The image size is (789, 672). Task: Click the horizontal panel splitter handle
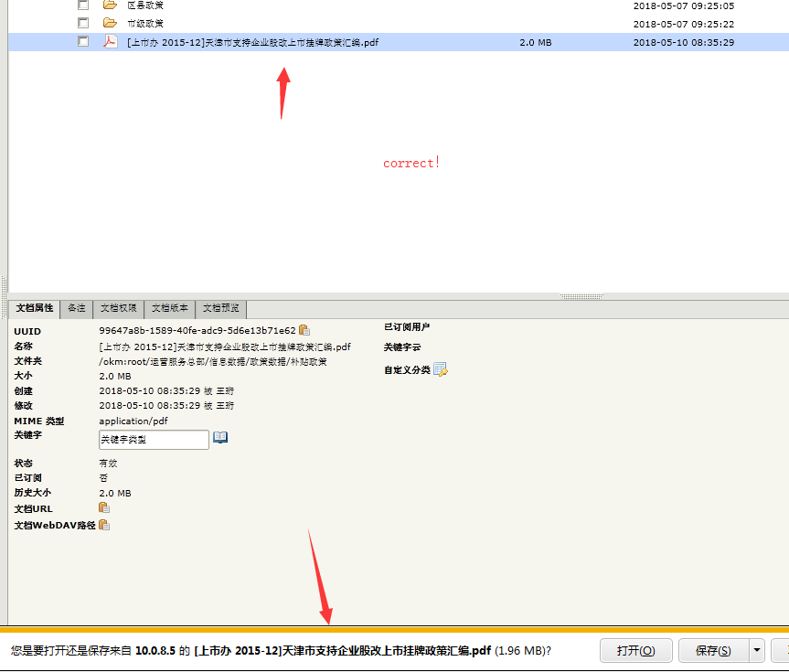point(581,296)
